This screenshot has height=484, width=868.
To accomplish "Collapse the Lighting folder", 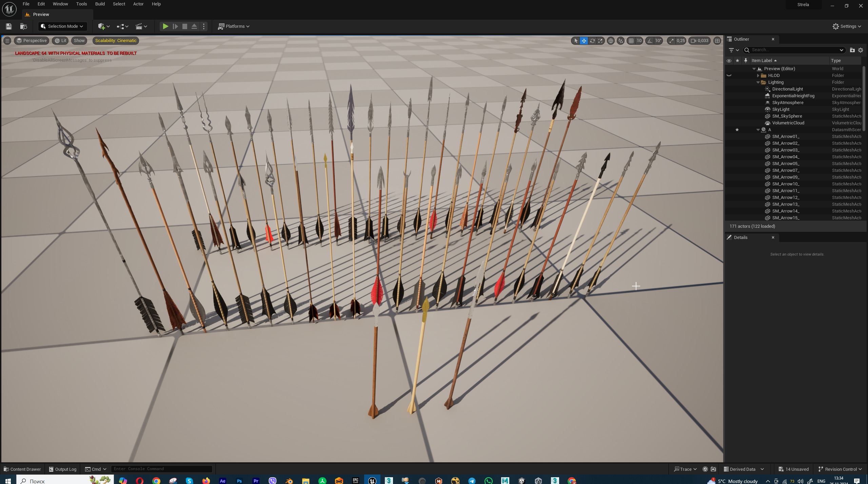I will (x=758, y=82).
